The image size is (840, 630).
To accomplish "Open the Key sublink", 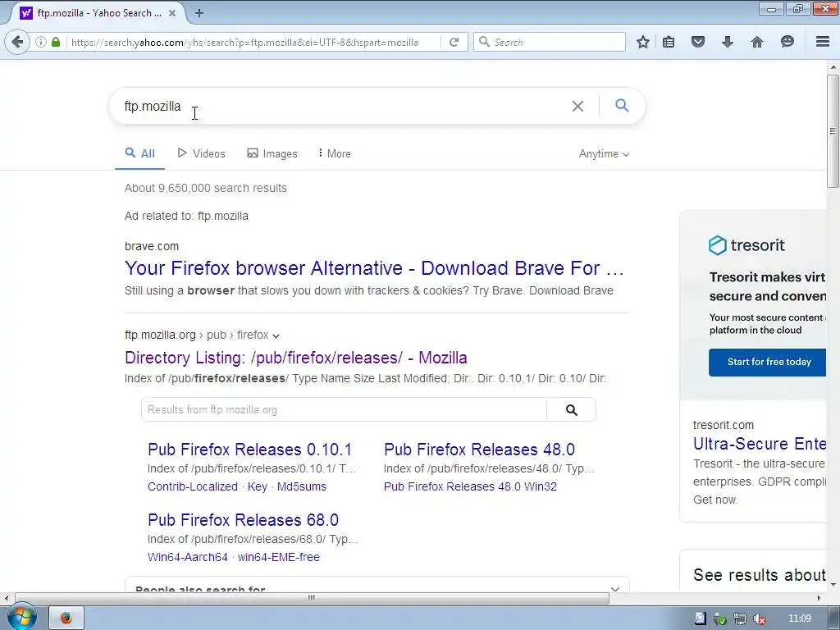I will click(x=257, y=486).
